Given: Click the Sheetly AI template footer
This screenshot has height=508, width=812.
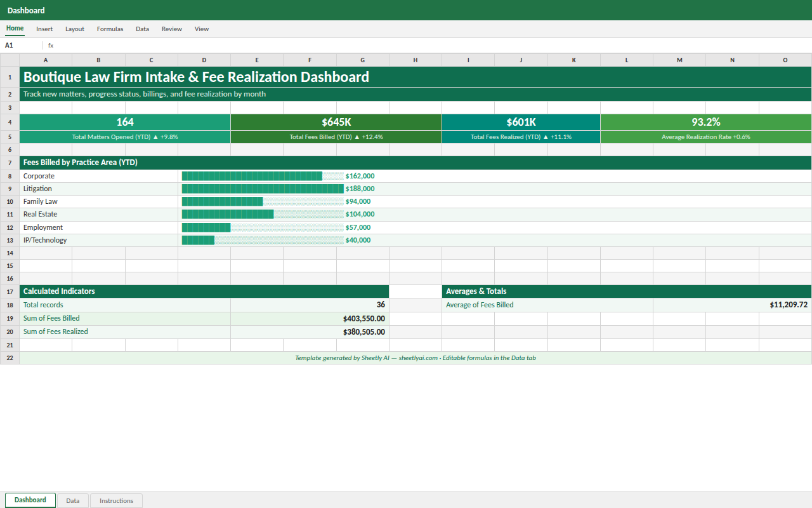Looking at the screenshot, I should point(416,358).
